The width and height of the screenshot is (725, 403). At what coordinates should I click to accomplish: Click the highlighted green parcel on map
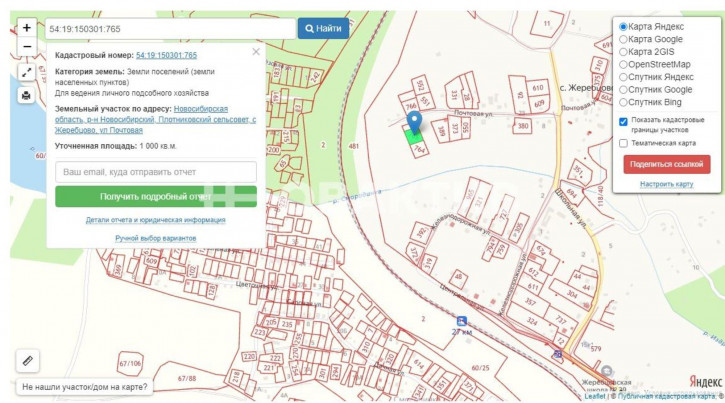coord(413,137)
